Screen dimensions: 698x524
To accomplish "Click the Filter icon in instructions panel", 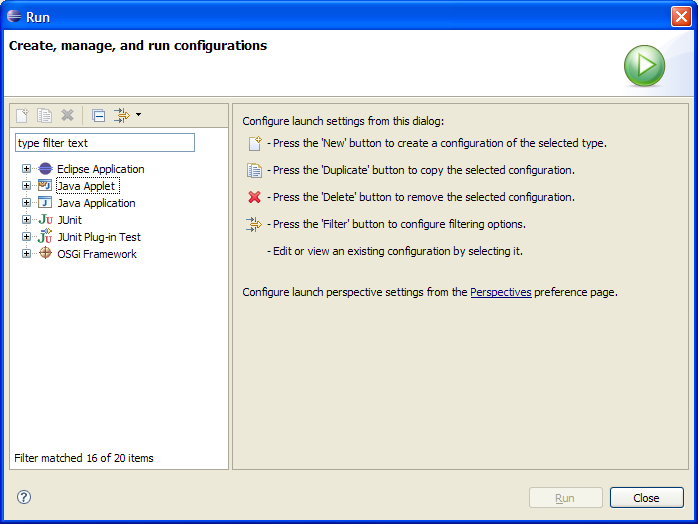I will coord(254,224).
